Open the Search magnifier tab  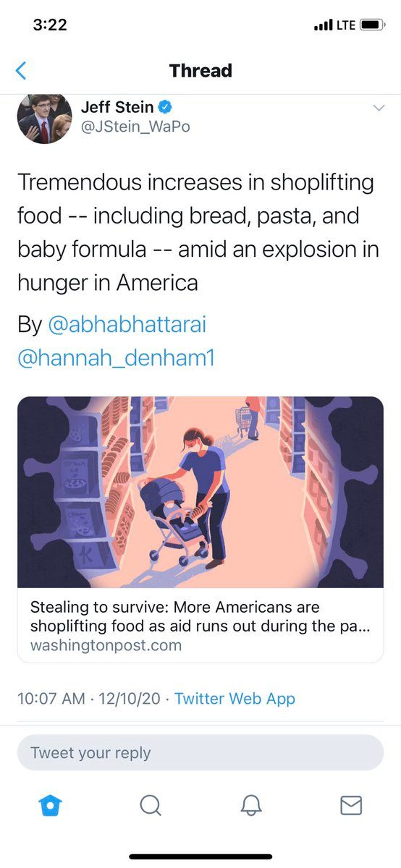(150, 805)
